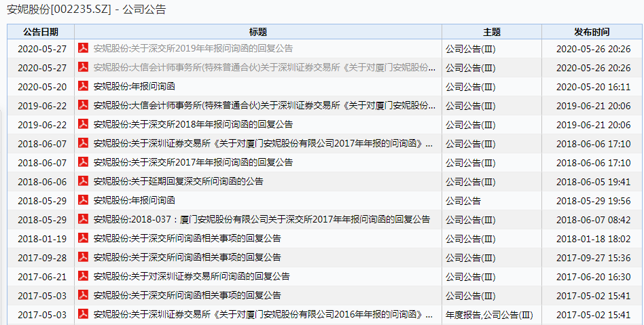This screenshot has width=644, height=325.
Task: Open 安妮股份:年报问询函 dated 2018-05-29
Action: (135, 200)
